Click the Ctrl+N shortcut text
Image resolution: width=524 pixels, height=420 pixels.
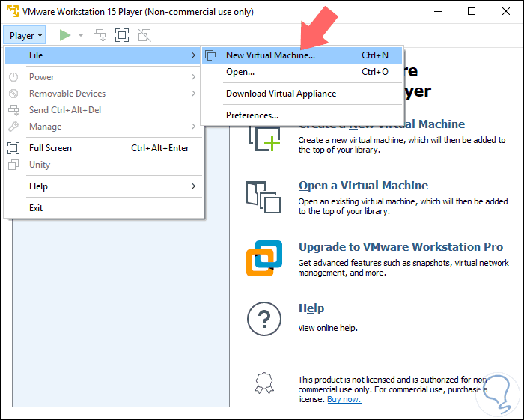(375, 55)
